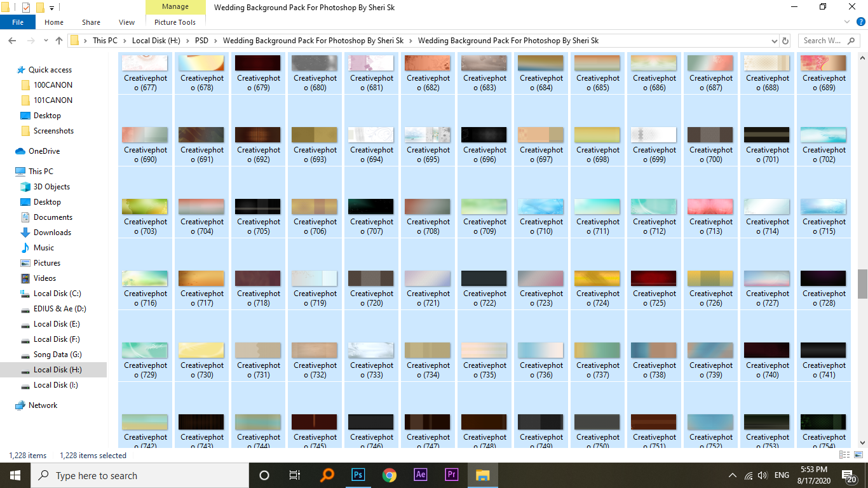The height and width of the screenshot is (488, 868).
Task: Open Premiere Pro from the taskbar
Action: 451,475
